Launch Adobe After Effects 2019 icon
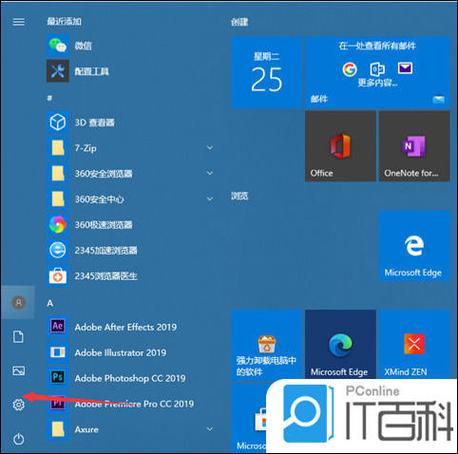 point(58,326)
